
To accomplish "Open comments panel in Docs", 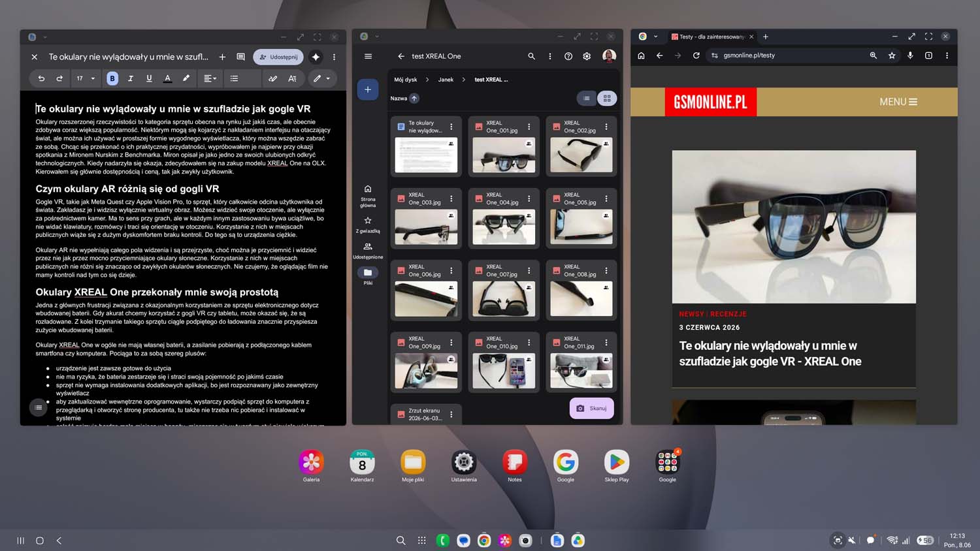I will pos(240,57).
